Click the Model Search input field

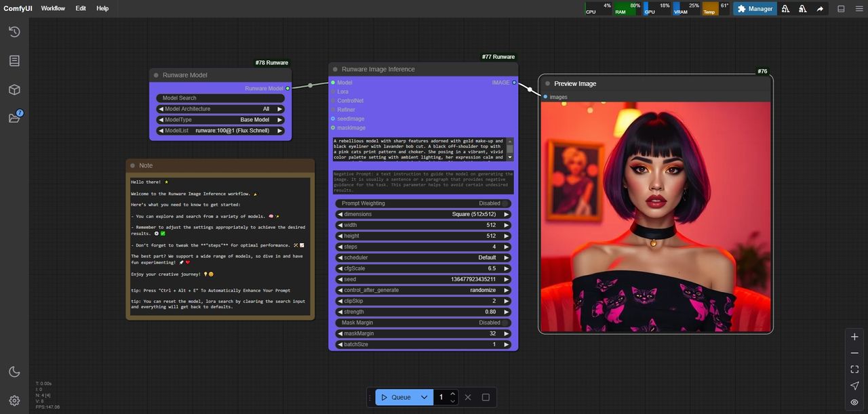coord(220,98)
